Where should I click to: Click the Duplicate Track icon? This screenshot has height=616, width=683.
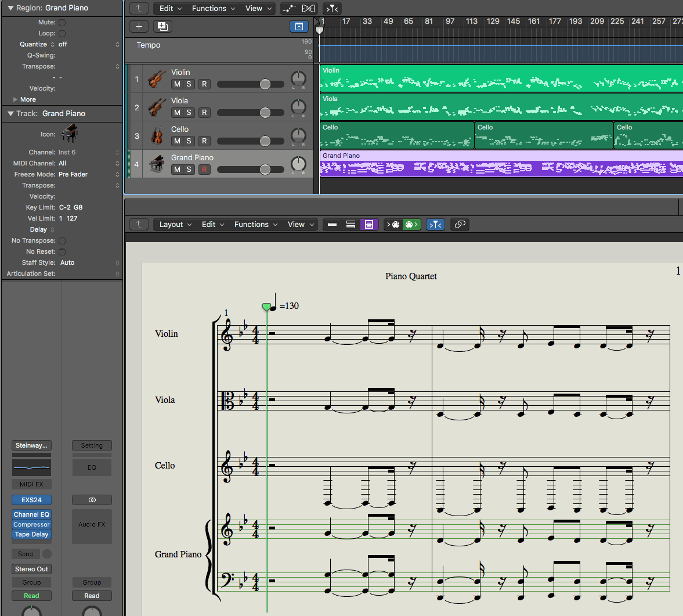coord(162,26)
